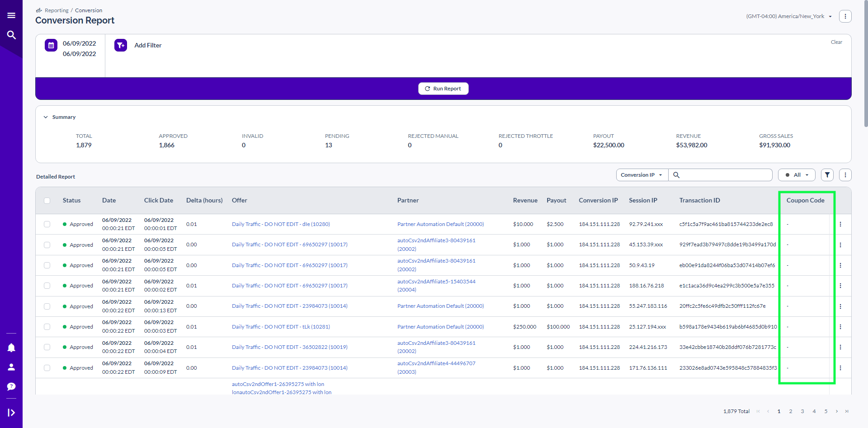
Task: Open detailed report column options kebab menu
Action: (845, 175)
